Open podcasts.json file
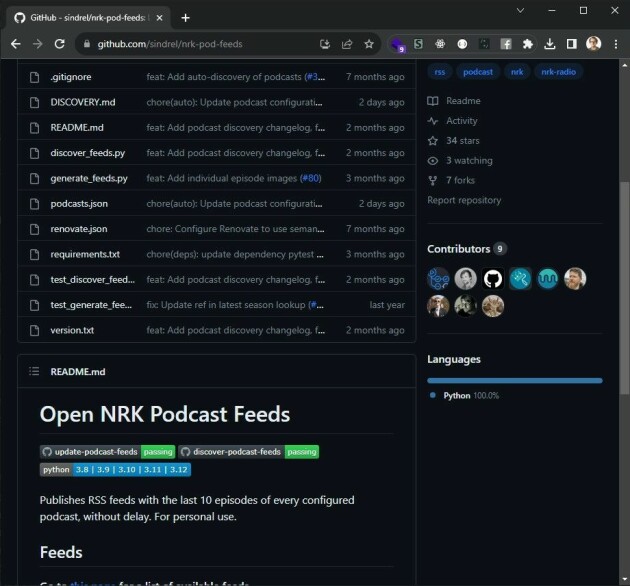The height and width of the screenshot is (586, 630). point(79,203)
